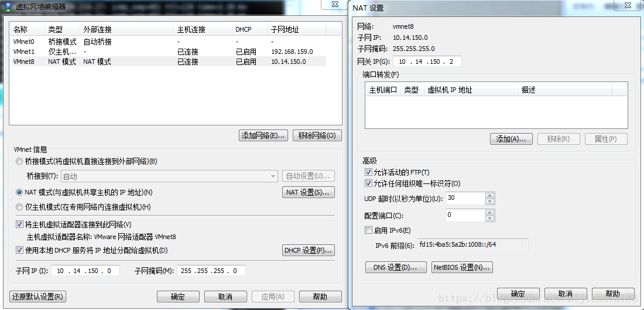
Task: Toggle 使用本地 DHCP 服务 checkbox
Action: coord(20,250)
